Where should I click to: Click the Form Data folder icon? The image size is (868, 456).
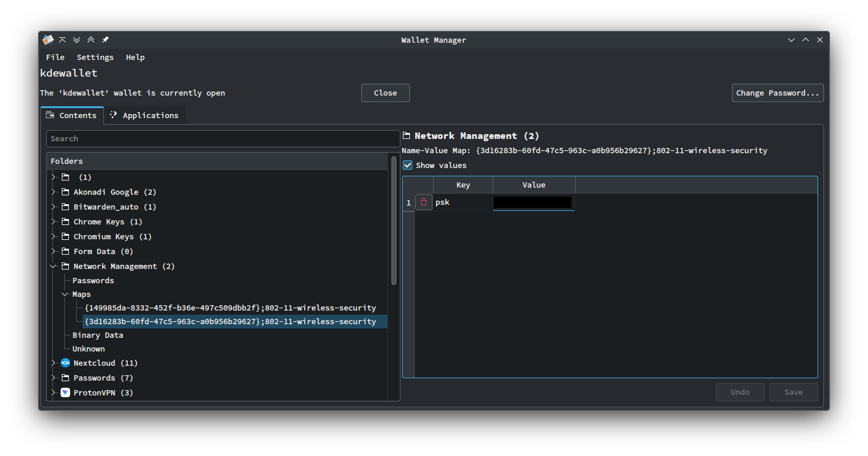65,251
